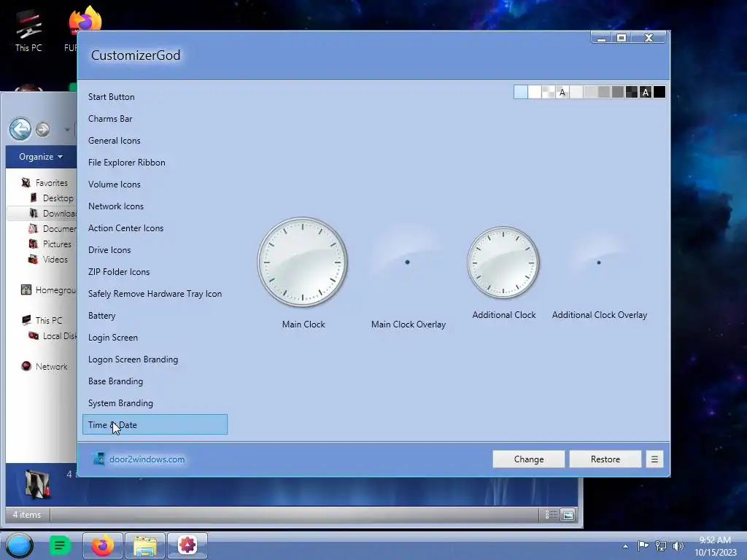Click the Forward arrow in Explorer window

tap(42, 129)
